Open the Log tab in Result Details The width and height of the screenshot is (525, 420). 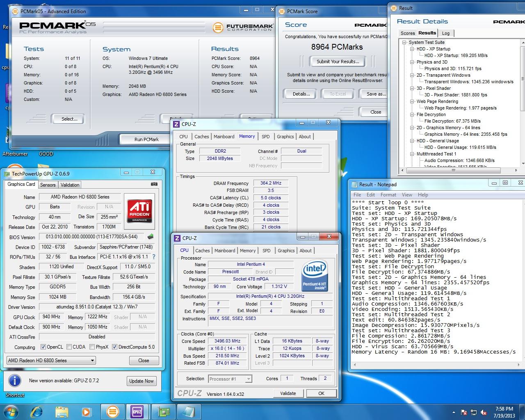click(x=446, y=33)
